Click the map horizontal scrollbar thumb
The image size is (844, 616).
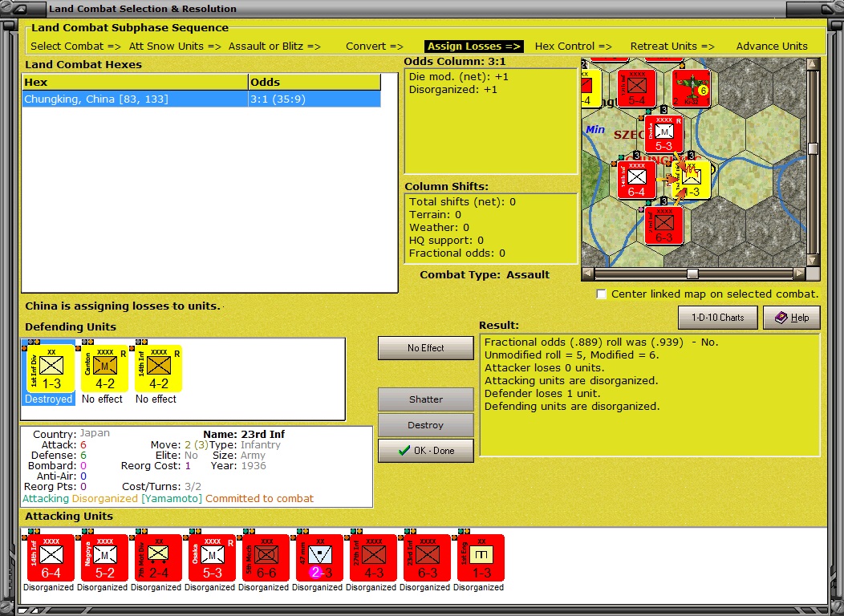[x=692, y=274]
